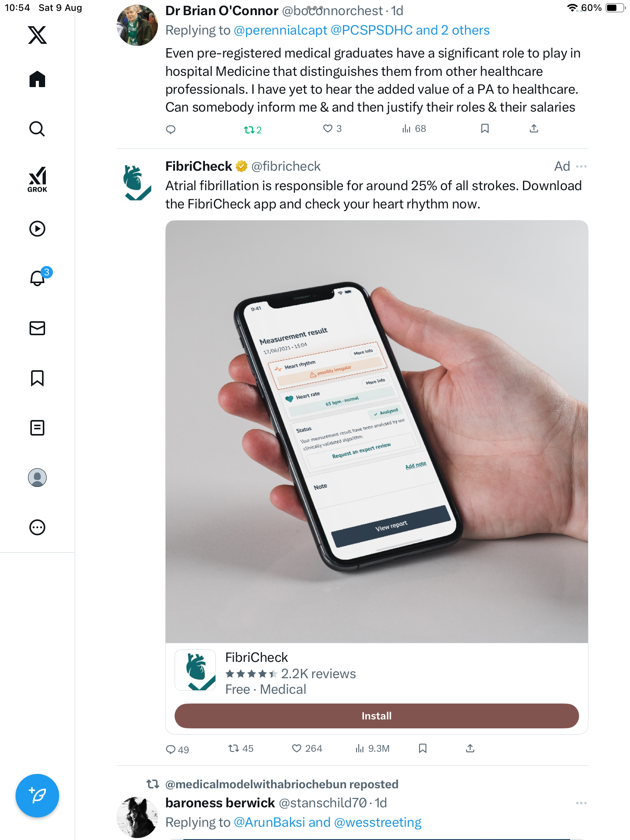Open the search magnifier in sidebar
Viewport: 630px width, 840px height.
(x=37, y=129)
